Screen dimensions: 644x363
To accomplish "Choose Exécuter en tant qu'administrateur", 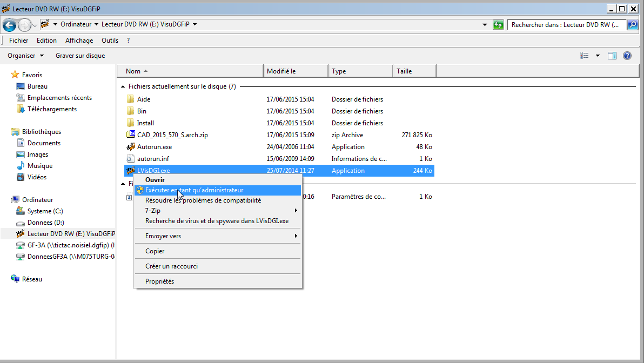I will [x=194, y=190].
